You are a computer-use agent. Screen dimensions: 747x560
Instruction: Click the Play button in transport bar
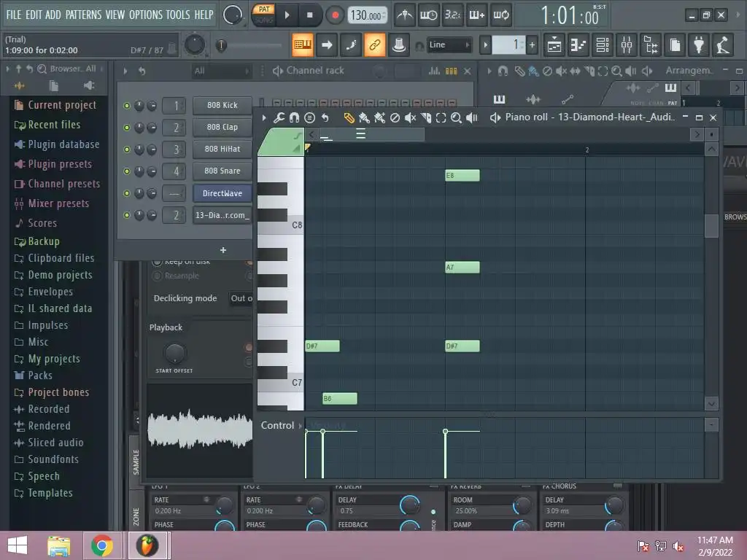287,15
